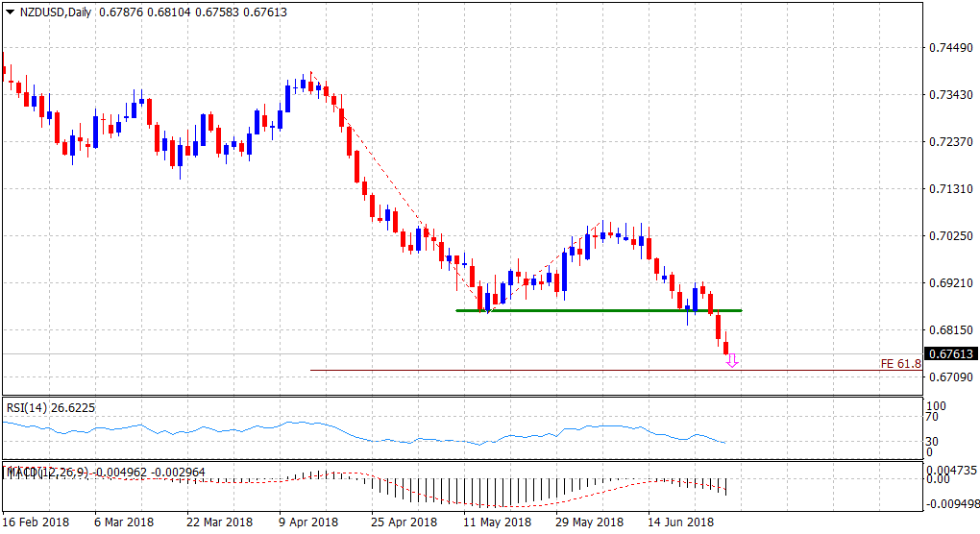Select the green horizontal support line
The image size is (980, 534).
coord(596,310)
